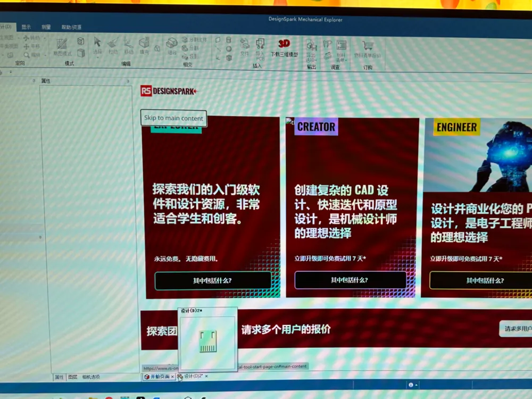Screen dimensions: 532x399
Task: Click 其中包括什么? under CREATOR card
Action: pos(350,280)
